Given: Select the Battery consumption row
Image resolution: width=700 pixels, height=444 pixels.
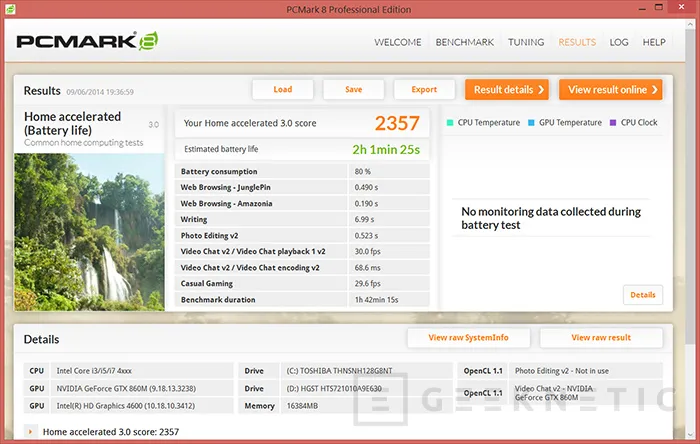Looking at the screenshot, I should (x=302, y=171).
